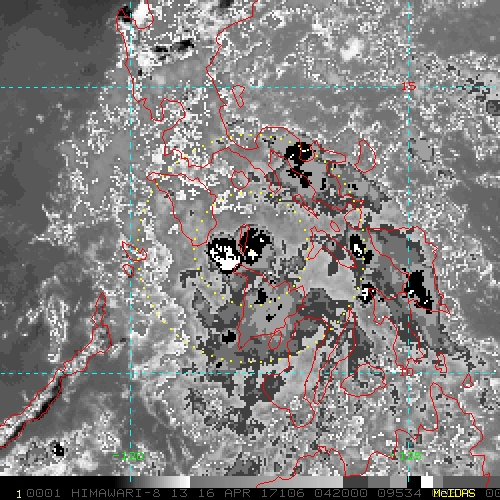Click the dark gray segment of color bar

[x=355, y=482]
